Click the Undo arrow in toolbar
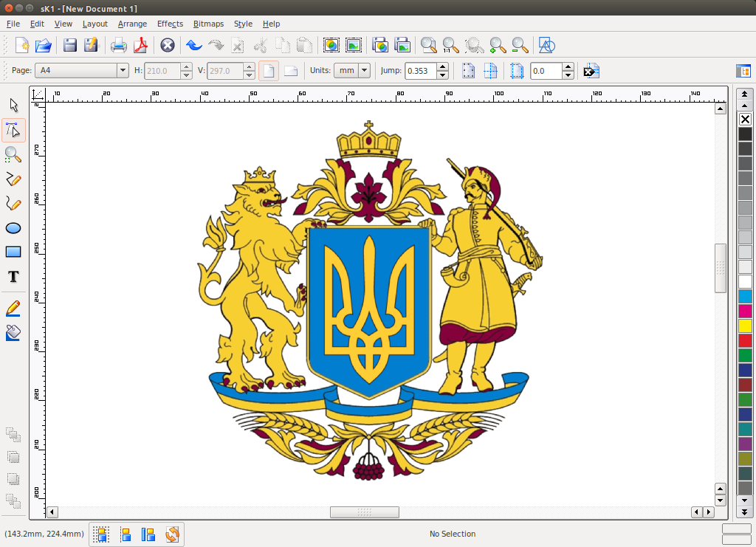Viewport: 756px width, 547px height. pos(193,46)
